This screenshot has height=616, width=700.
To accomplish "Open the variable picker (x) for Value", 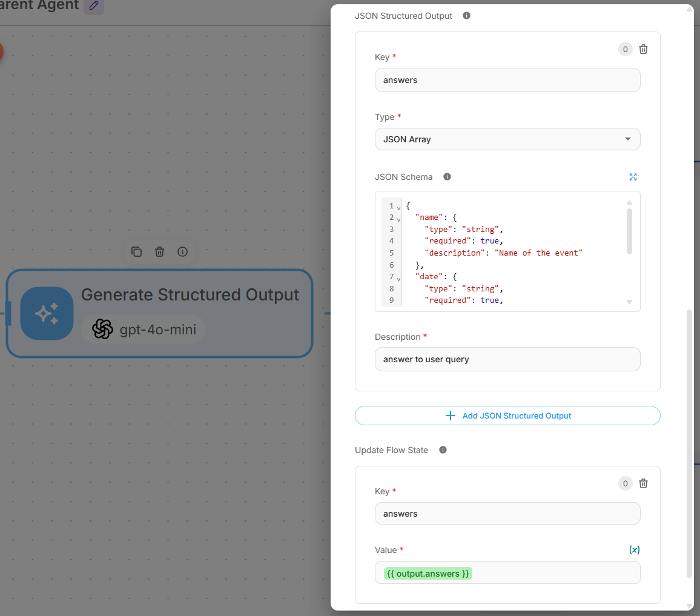I will point(634,550).
